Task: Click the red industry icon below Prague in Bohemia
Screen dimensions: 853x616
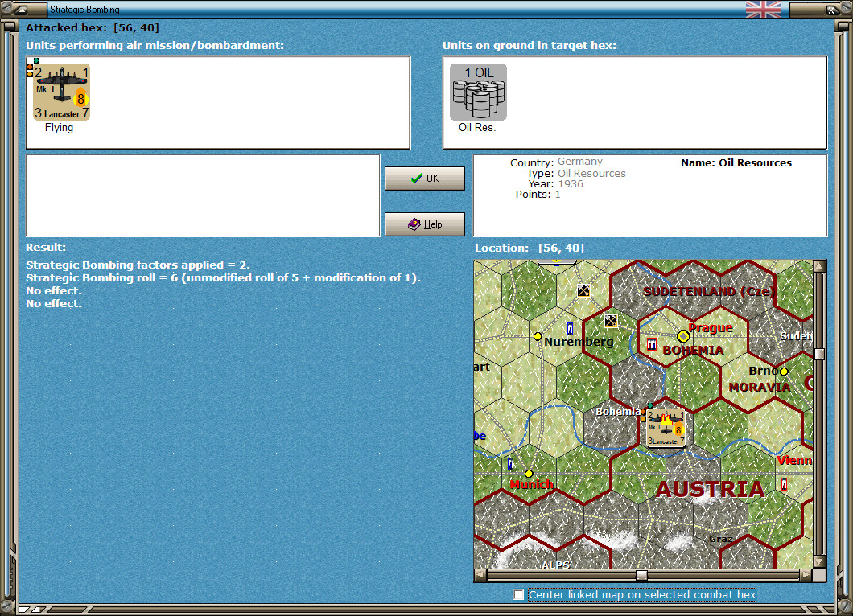Action: tap(652, 343)
